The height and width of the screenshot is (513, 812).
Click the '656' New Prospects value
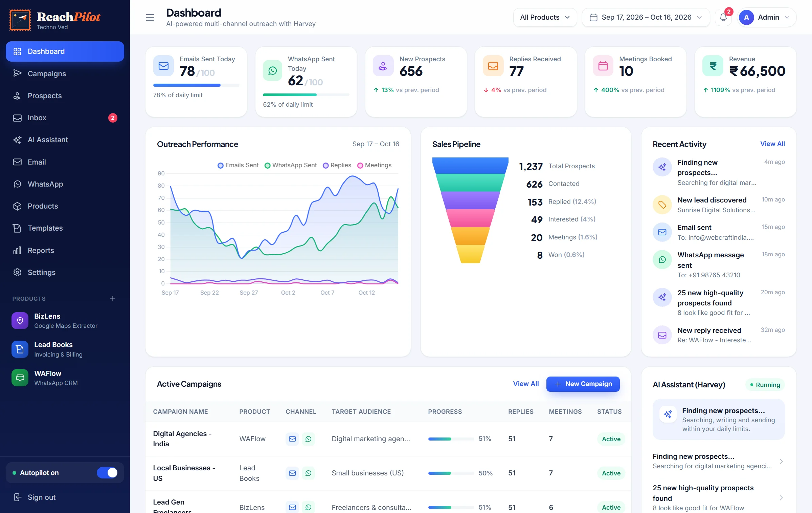pos(411,71)
